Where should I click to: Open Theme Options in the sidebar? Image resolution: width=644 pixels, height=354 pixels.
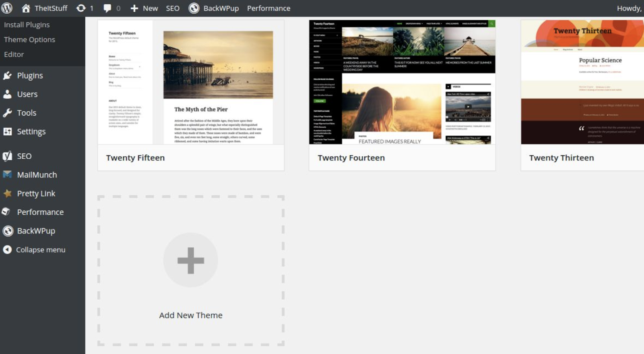[29, 39]
